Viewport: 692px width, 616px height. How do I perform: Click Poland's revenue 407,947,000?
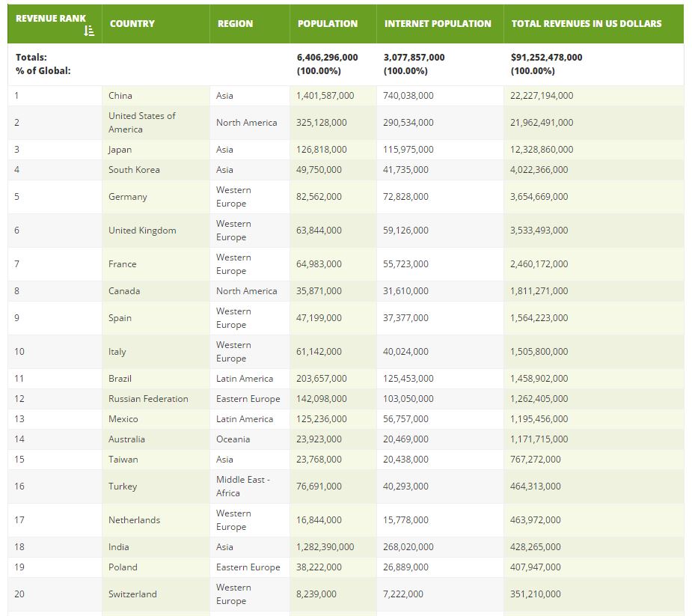[x=536, y=567]
